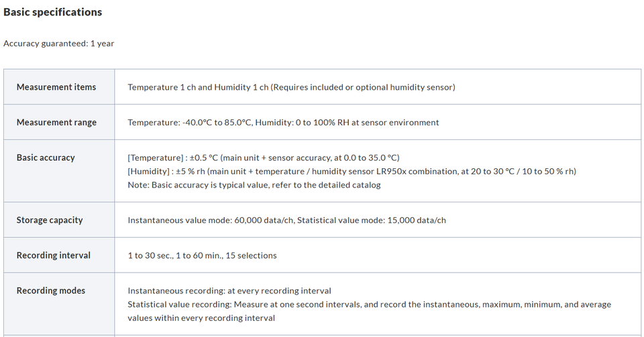The width and height of the screenshot is (644, 337).
Task: Select the Measurement items row label
Action: (56, 87)
